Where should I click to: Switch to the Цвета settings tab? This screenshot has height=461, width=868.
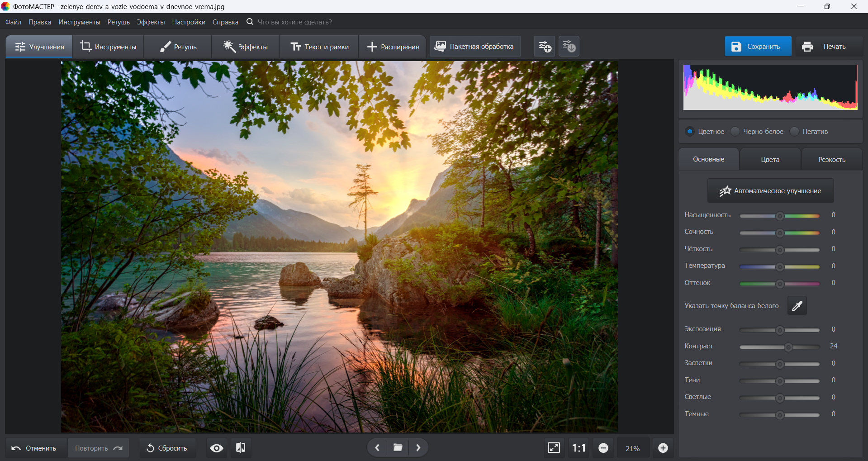tap(770, 159)
